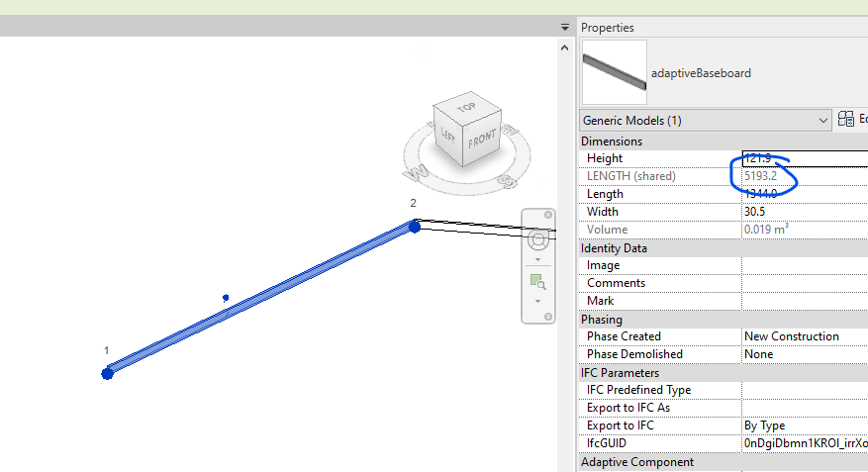The height and width of the screenshot is (472, 868).
Task: Open the adaptiveBaseboard type selector
Action: 724,72
